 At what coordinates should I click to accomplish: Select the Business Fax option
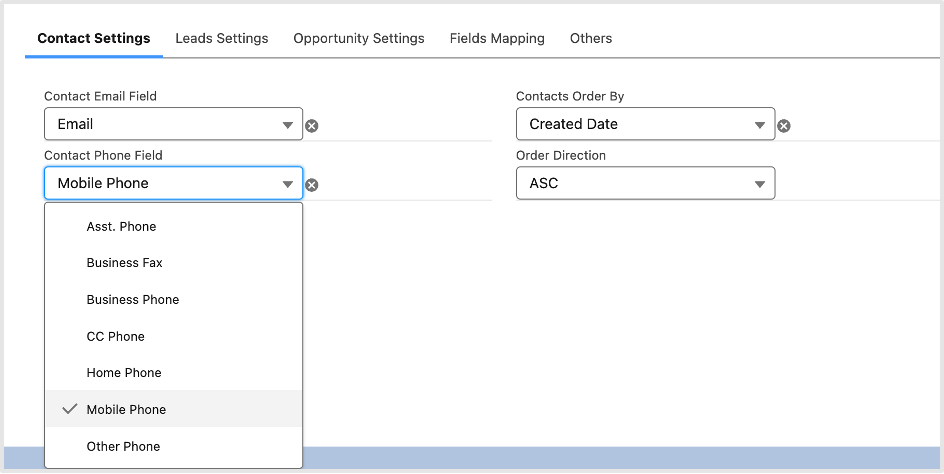coord(125,263)
